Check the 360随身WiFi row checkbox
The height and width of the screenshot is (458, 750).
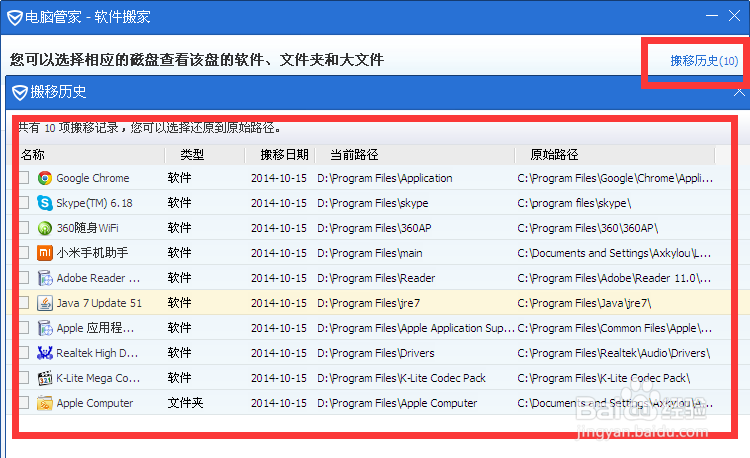pyautogui.click(x=23, y=228)
